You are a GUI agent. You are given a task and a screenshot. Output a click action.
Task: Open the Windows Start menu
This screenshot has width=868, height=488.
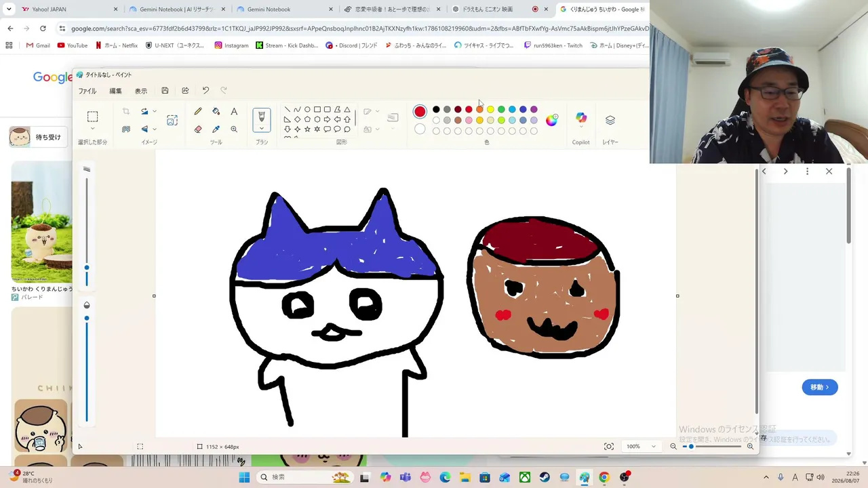click(244, 477)
